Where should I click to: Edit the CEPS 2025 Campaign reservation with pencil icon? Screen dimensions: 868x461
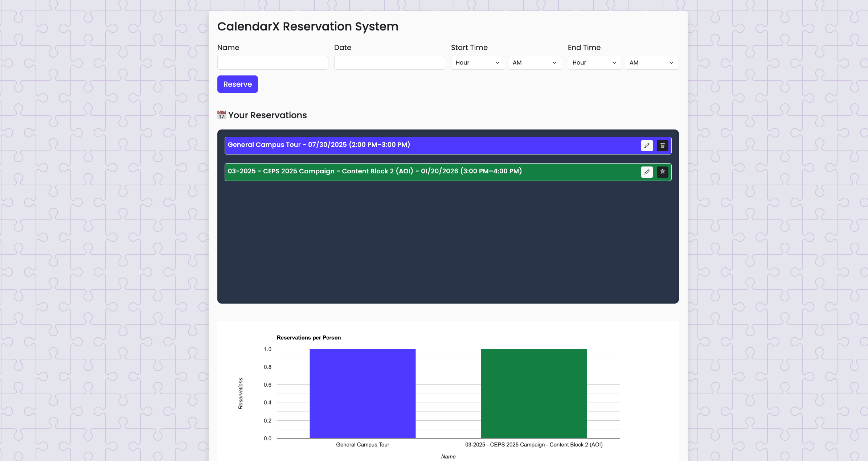(647, 172)
